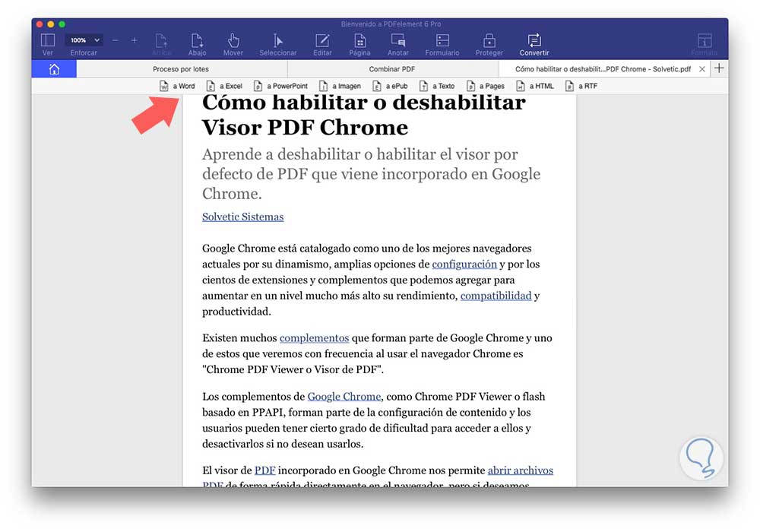Viewport: 760px width, 532px height.
Task: Click the yellow minimize window button
Action: (x=50, y=24)
